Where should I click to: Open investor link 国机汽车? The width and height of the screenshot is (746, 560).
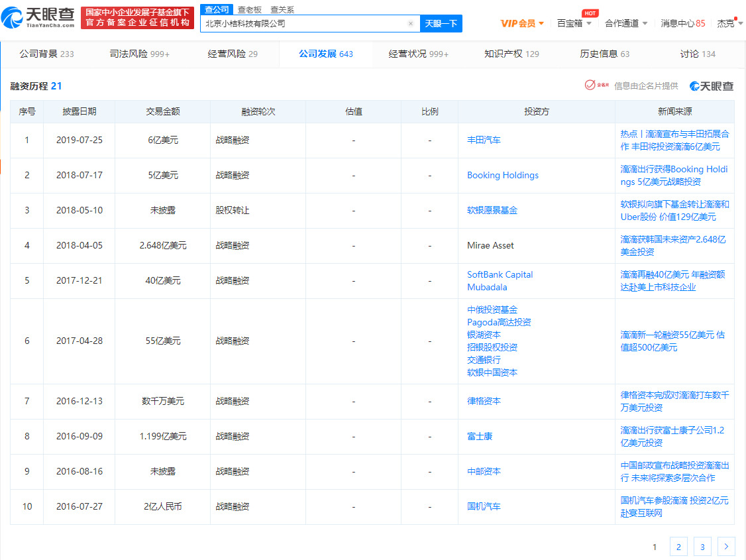(x=484, y=507)
